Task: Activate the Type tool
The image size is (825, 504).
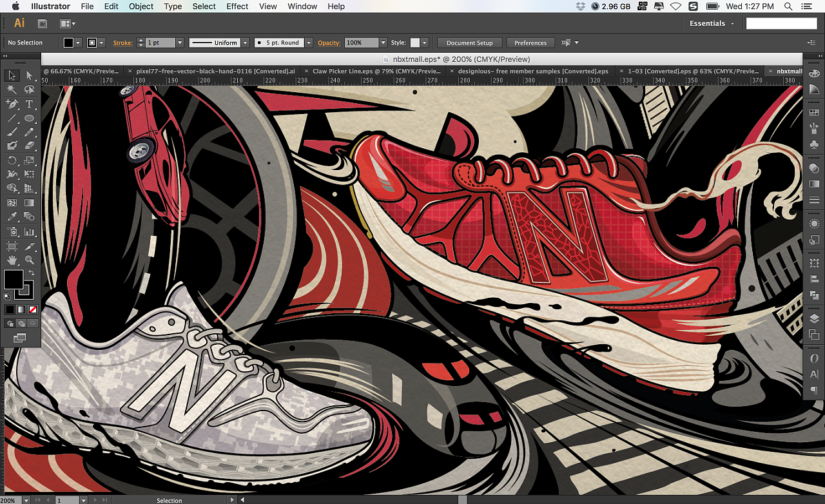Action: click(x=30, y=104)
